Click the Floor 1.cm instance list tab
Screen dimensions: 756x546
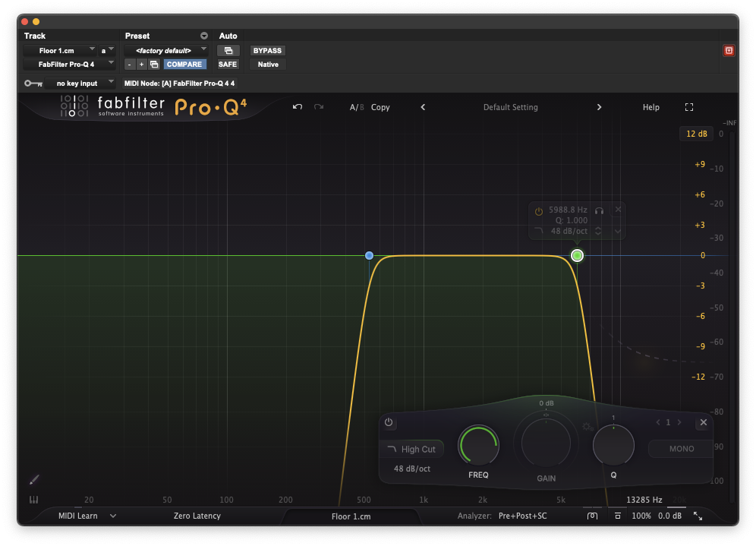(351, 516)
